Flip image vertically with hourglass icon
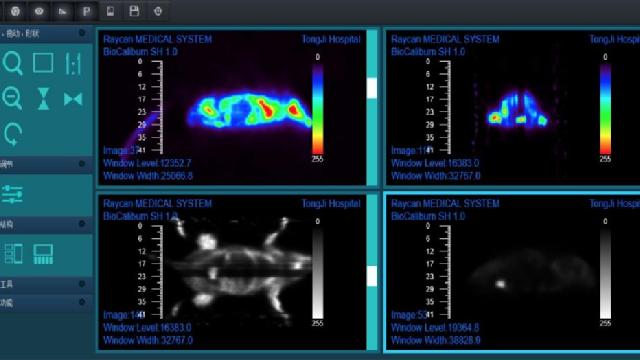 43,99
